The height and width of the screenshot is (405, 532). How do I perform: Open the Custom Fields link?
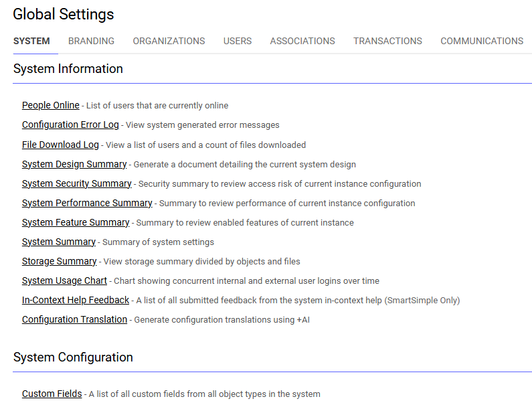click(52, 394)
